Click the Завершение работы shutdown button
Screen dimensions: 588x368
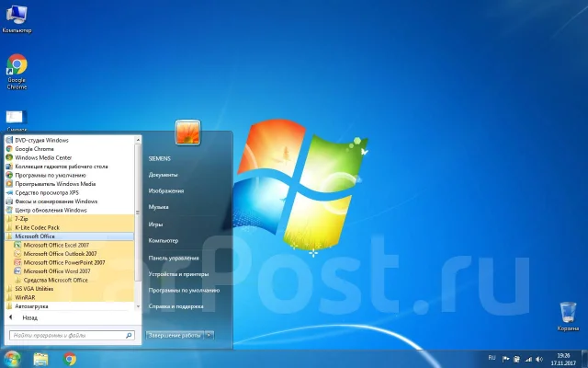pos(175,335)
